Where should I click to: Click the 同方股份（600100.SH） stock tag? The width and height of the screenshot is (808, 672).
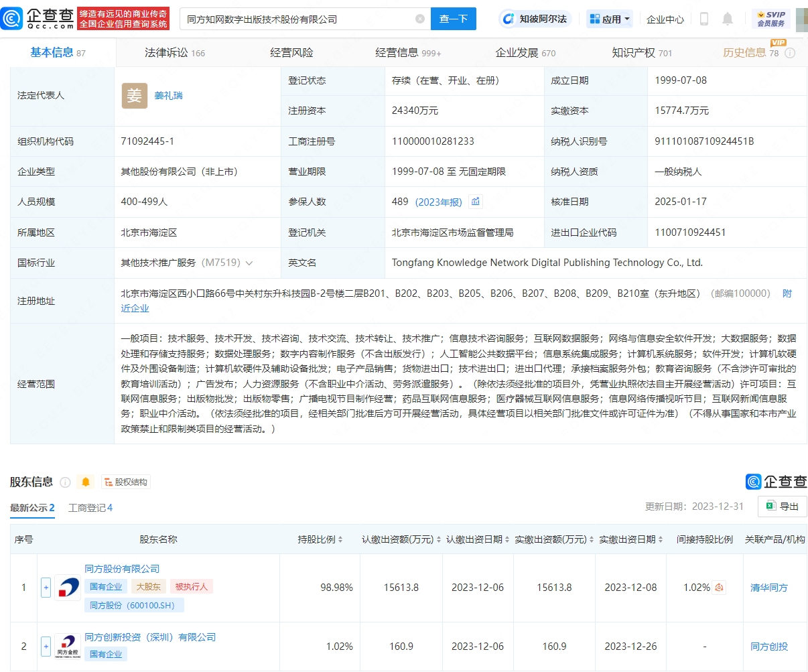point(134,605)
